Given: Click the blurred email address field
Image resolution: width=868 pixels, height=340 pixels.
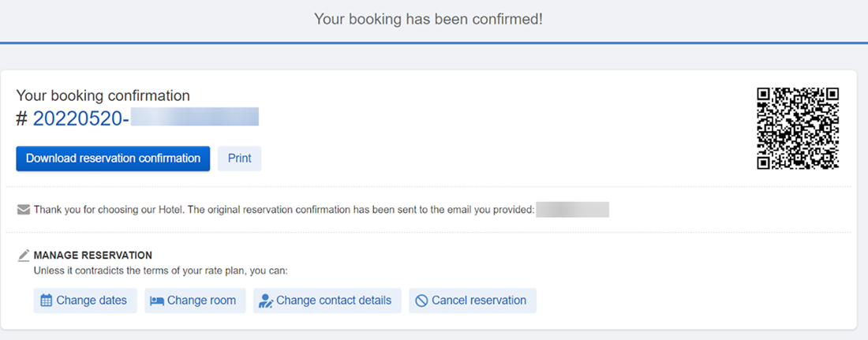Looking at the screenshot, I should [x=572, y=210].
